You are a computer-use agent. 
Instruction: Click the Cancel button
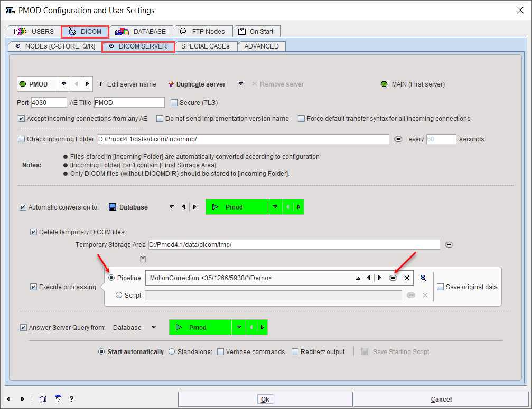(441, 399)
